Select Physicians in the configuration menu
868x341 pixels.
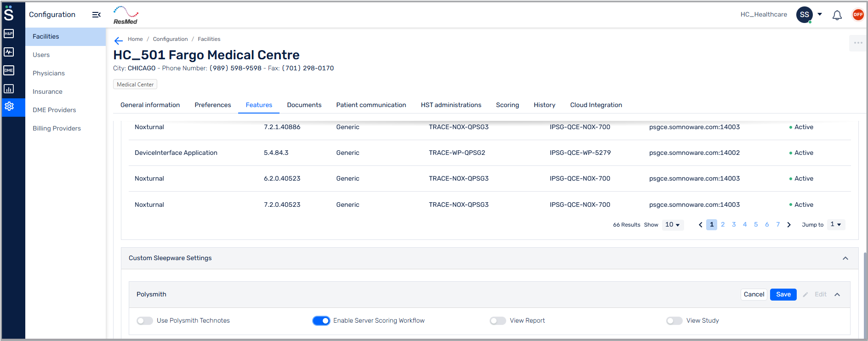click(x=49, y=73)
